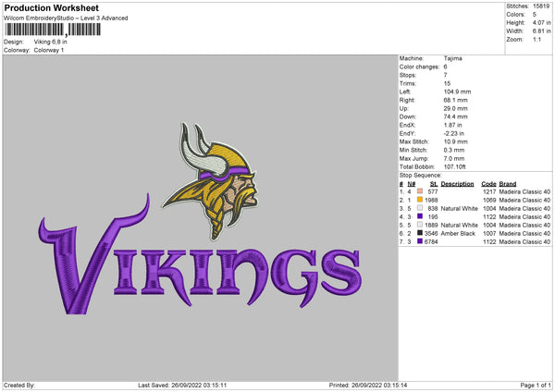This screenshot has height=392, width=555.
Task: Select the stitches count 15819
Action: click(x=541, y=6)
